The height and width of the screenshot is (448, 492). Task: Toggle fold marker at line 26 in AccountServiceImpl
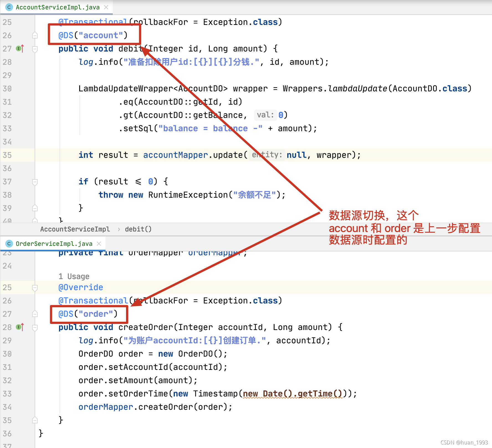click(35, 35)
